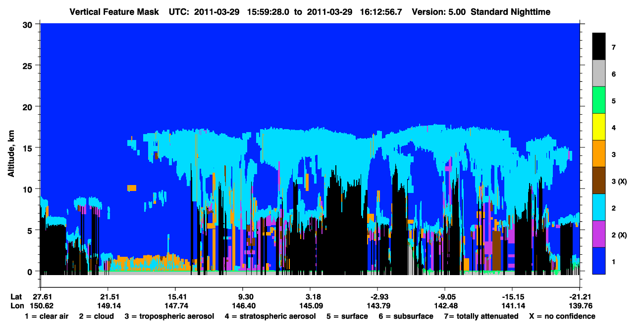The width and height of the screenshot is (644, 330).
Task: Click the black color swatch labeled 7
Action: point(599,47)
